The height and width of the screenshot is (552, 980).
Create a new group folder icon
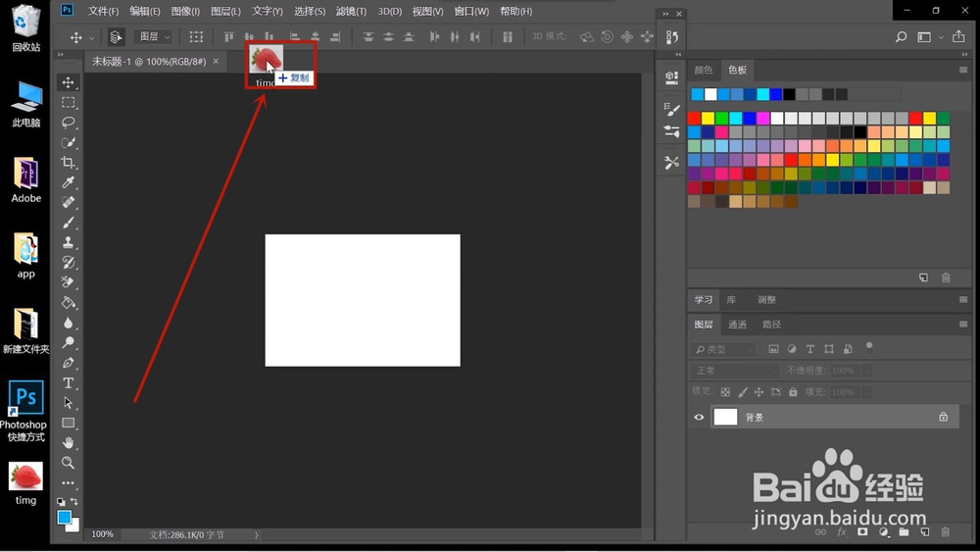pos(904,532)
